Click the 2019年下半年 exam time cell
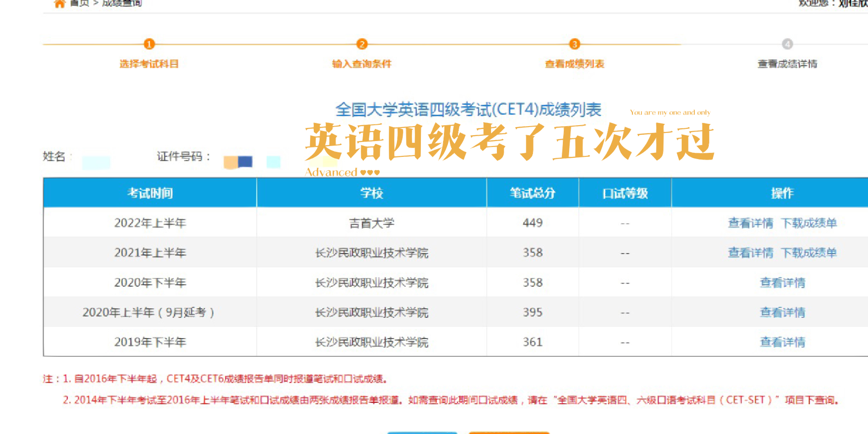Screen dimensions: 868x434 [x=150, y=342]
